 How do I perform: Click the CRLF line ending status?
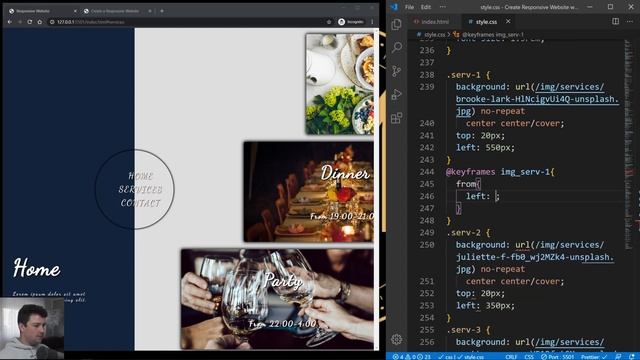[511, 356]
